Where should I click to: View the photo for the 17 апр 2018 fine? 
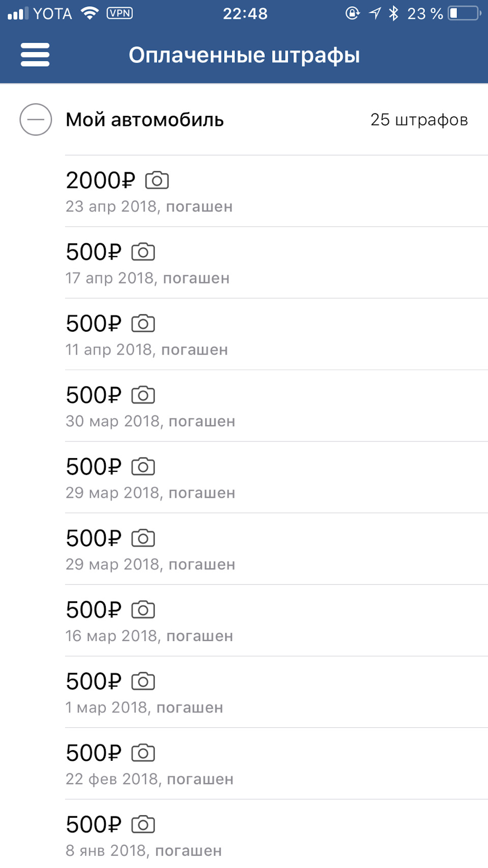click(x=143, y=252)
